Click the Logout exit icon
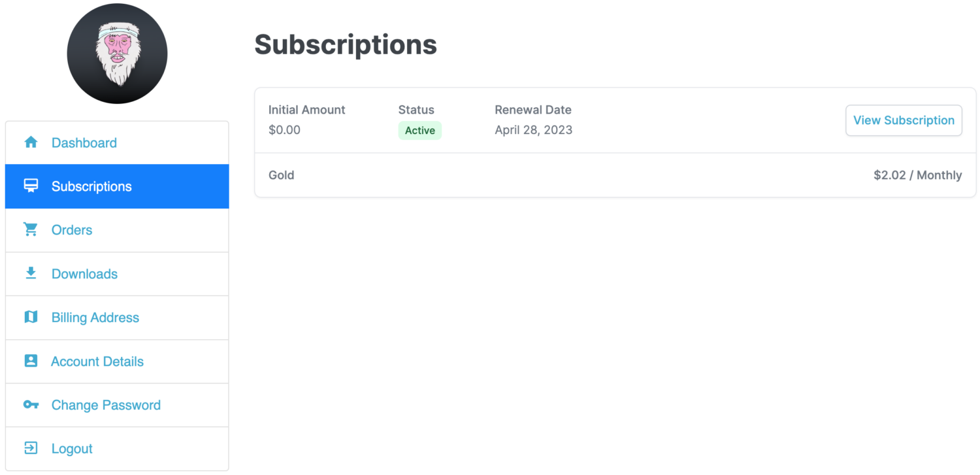The image size is (980, 475). tap(31, 448)
